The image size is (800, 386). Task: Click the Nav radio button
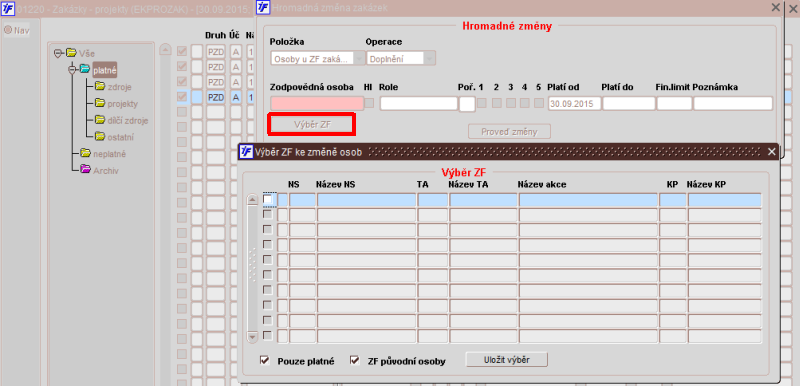pos(8,30)
